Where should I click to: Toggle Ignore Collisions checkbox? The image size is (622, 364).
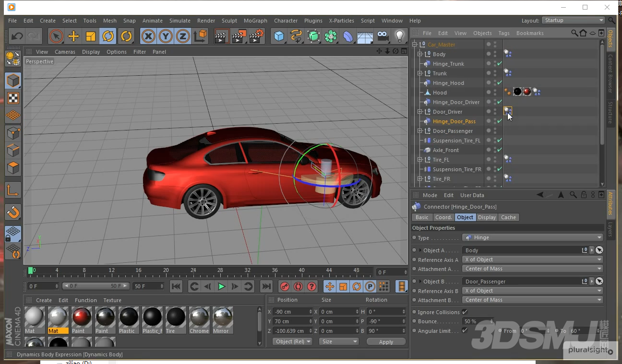[x=465, y=312]
